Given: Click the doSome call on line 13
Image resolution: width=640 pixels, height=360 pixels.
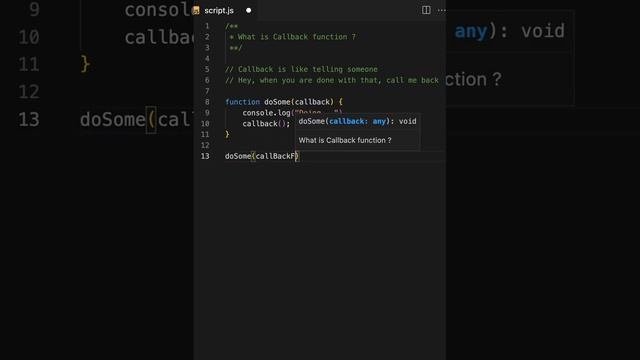Looking at the screenshot, I should pyautogui.click(x=238, y=156).
